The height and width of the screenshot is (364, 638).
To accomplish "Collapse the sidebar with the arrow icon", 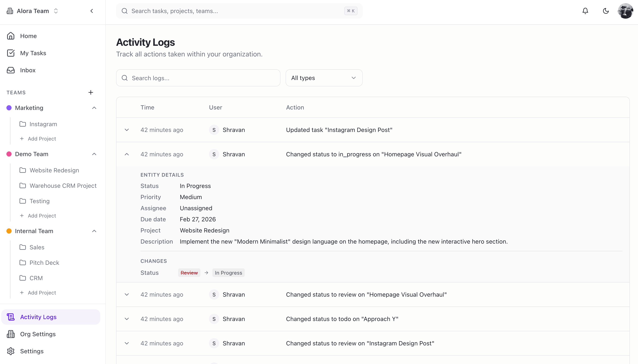I will (x=92, y=11).
